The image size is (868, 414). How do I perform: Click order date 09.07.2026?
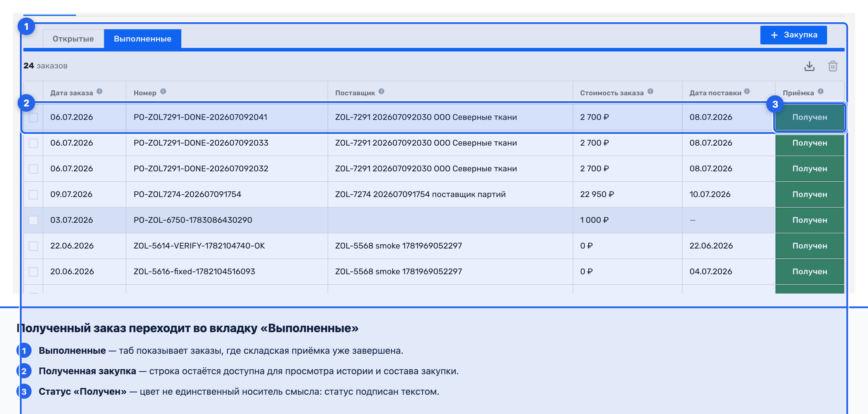(x=71, y=194)
